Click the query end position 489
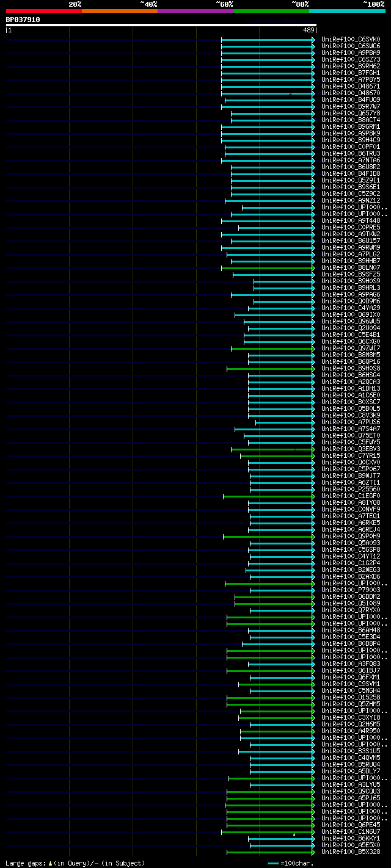The image size is (391, 868). pyautogui.click(x=309, y=30)
